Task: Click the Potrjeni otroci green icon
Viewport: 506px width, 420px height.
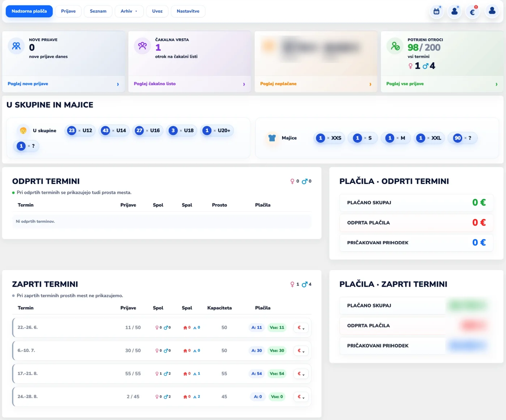Action: click(395, 46)
